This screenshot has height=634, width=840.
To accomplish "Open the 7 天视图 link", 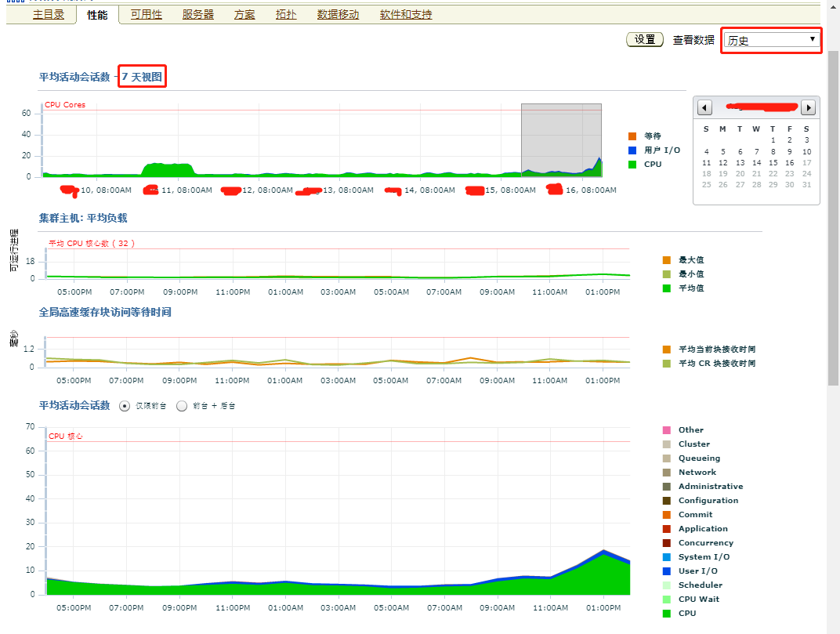I will tap(141, 78).
